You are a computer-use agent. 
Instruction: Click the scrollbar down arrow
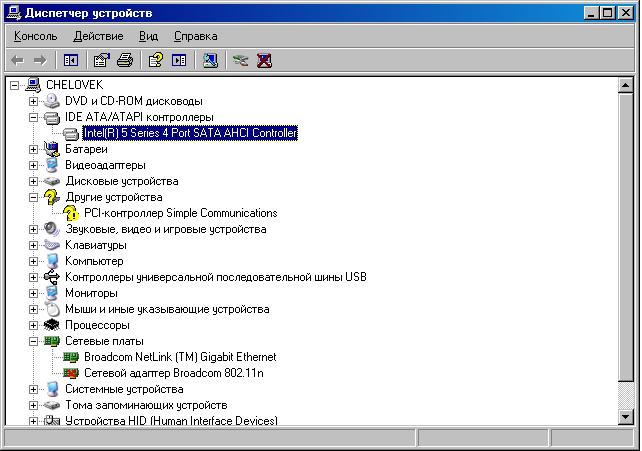pos(625,417)
